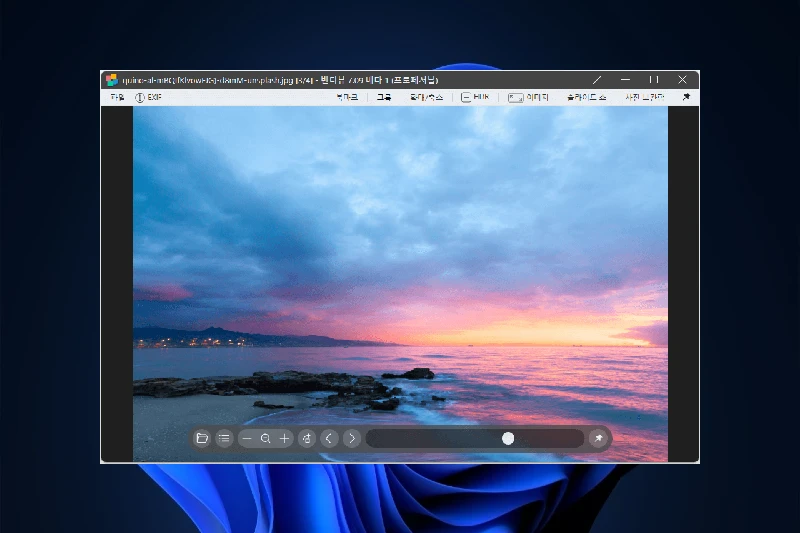The image size is (800, 533).
Task: Open a file with the folder icon
Action: [x=202, y=438]
